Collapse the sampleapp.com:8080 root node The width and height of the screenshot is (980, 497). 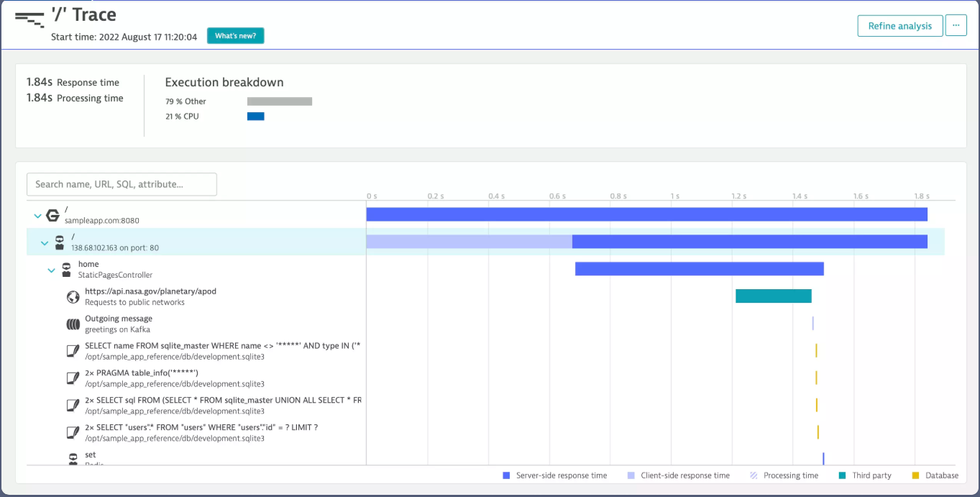tap(37, 216)
